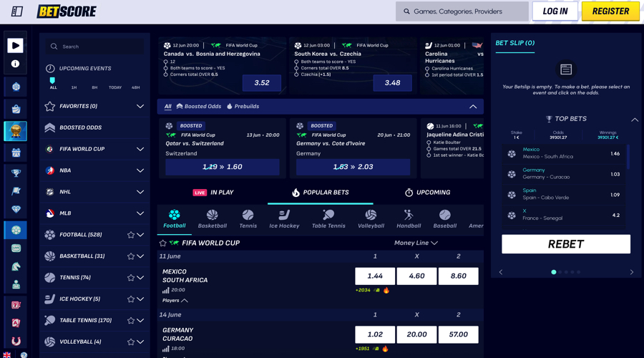Select second Top Bets carousel dot
This screenshot has height=358, width=644.
point(560,272)
